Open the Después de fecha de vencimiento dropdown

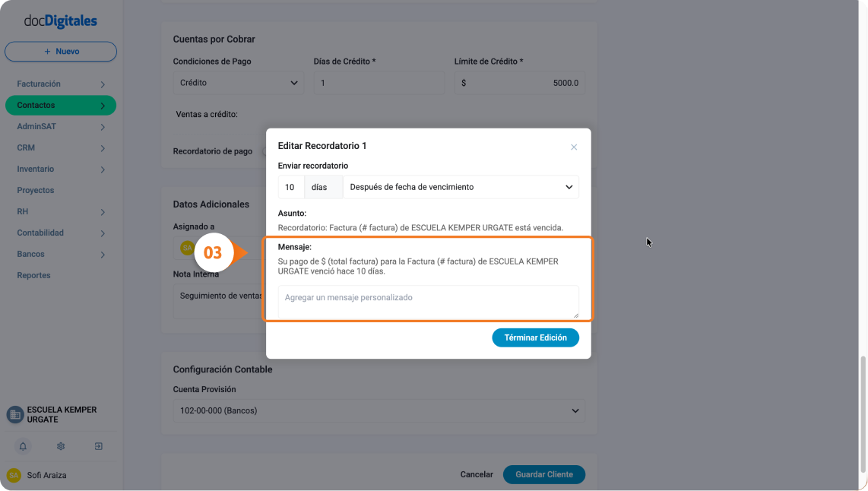[461, 187]
